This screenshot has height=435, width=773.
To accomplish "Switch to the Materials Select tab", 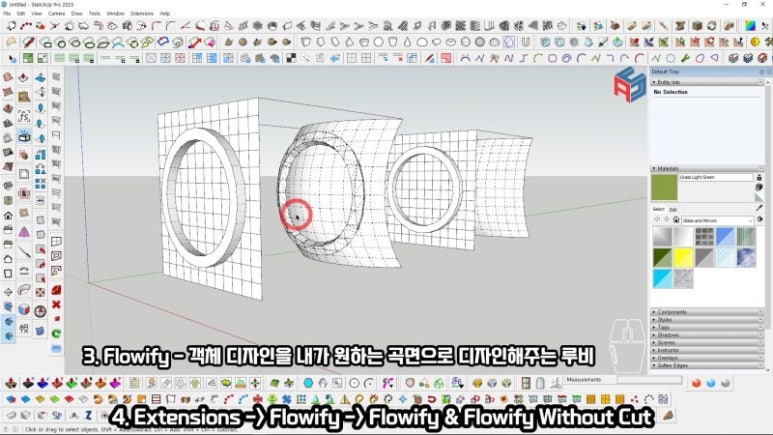I will [x=659, y=209].
